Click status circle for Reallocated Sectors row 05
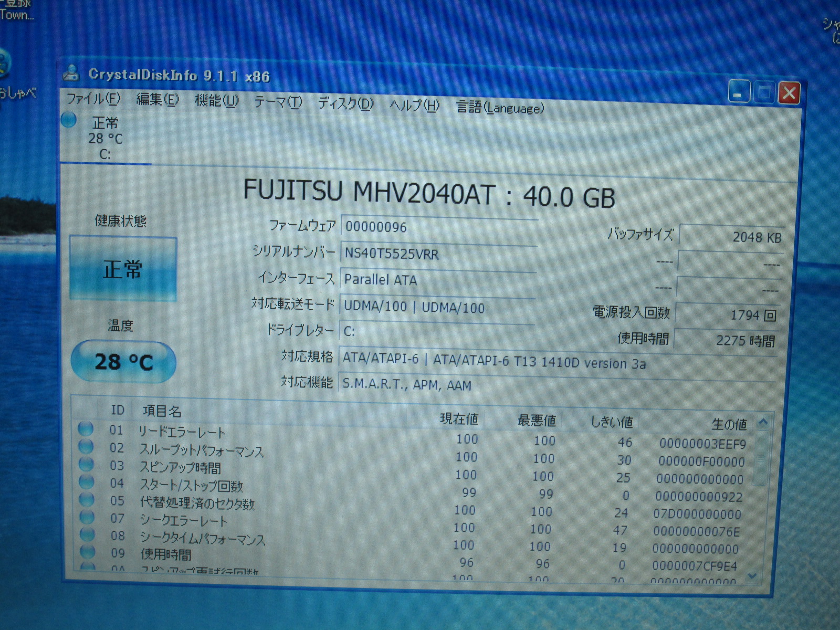The image size is (840, 630). (x=87, y=499)
